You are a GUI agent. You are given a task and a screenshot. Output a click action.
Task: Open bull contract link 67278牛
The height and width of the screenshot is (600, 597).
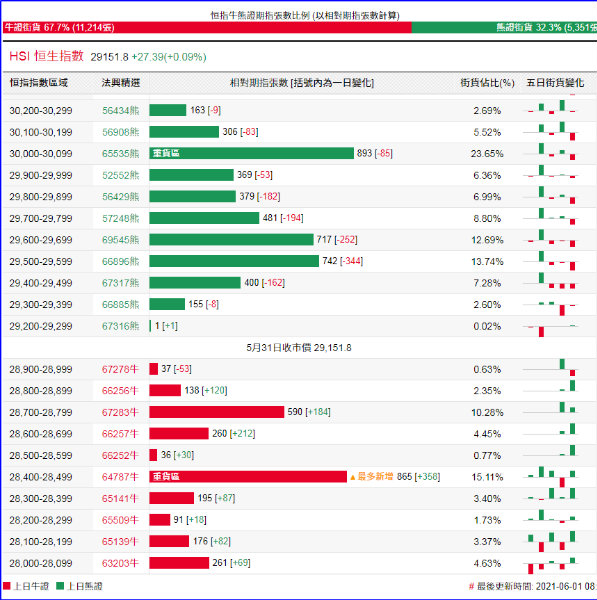pyautogui.click(x=120, y=369)
